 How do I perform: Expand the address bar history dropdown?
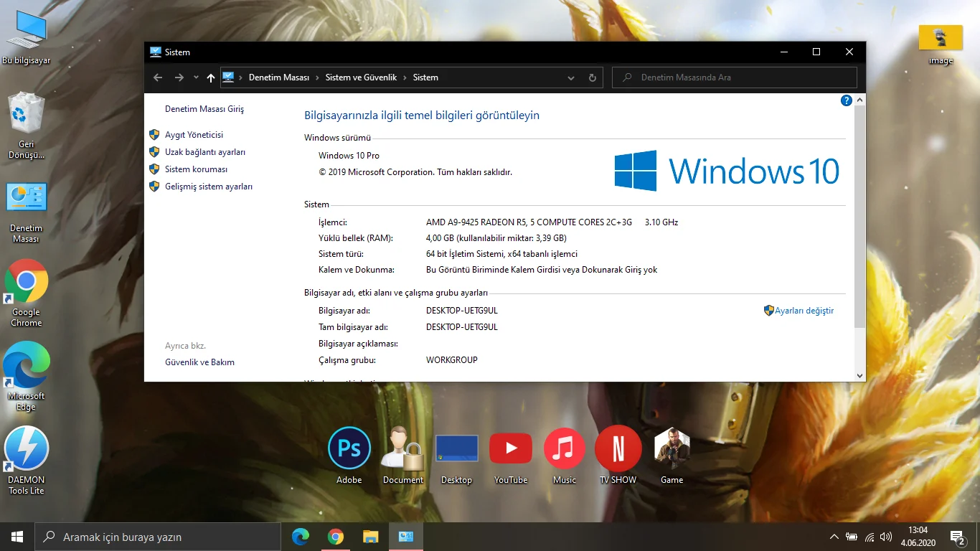[571, 77]
